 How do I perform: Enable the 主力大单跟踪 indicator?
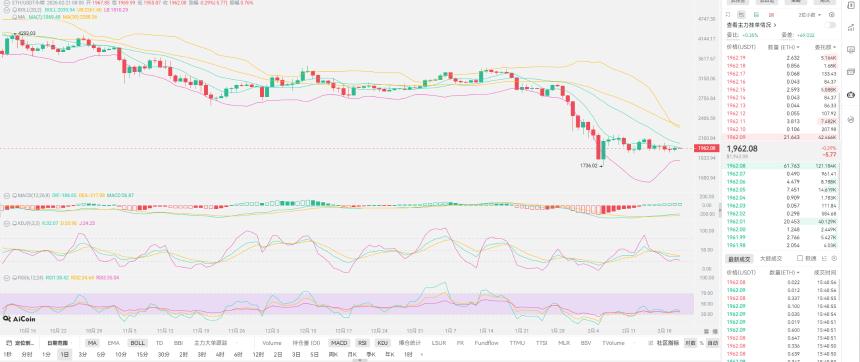211,343
